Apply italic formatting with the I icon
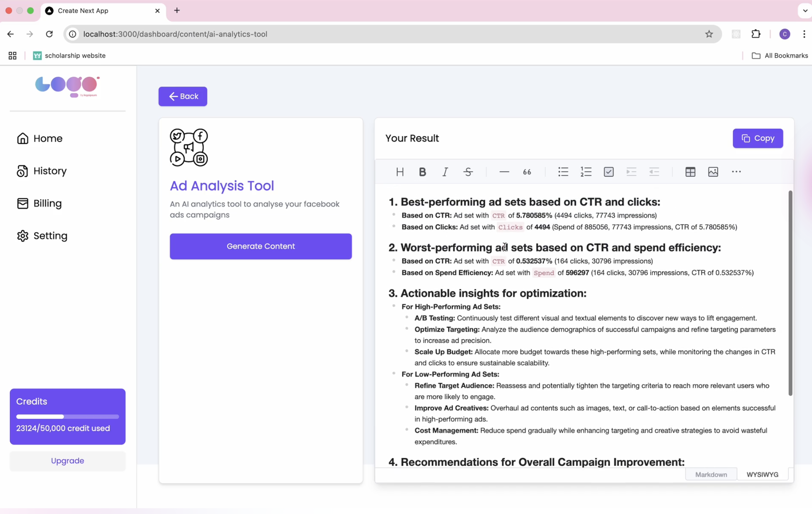This screenshot has width=812, height=514. click(445, 172)
